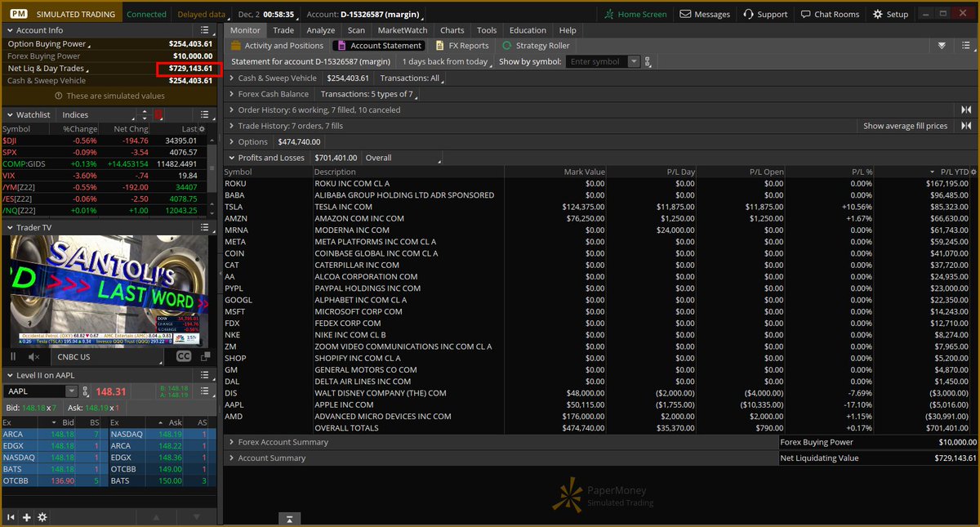This screenshot has width=980, height=527.
Task: Click the sidebar first-page arrow icon
Action: point(11,517)
